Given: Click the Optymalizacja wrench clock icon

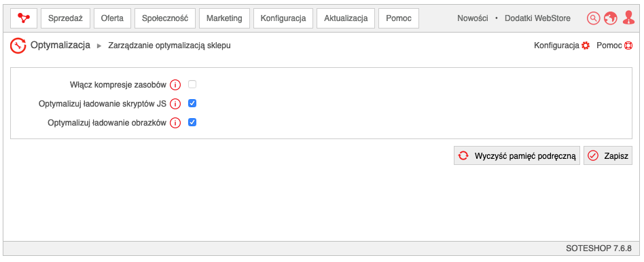Looking at the screenshot, I should [18, 45].
